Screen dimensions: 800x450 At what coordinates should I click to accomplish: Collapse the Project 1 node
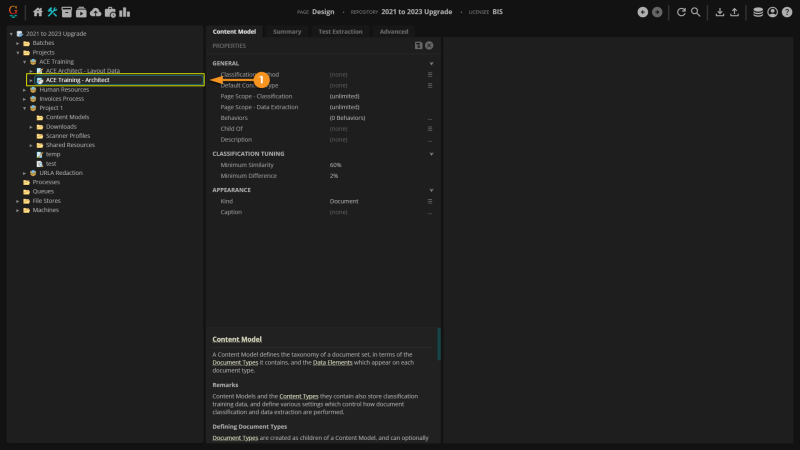[x=24, y=108]
